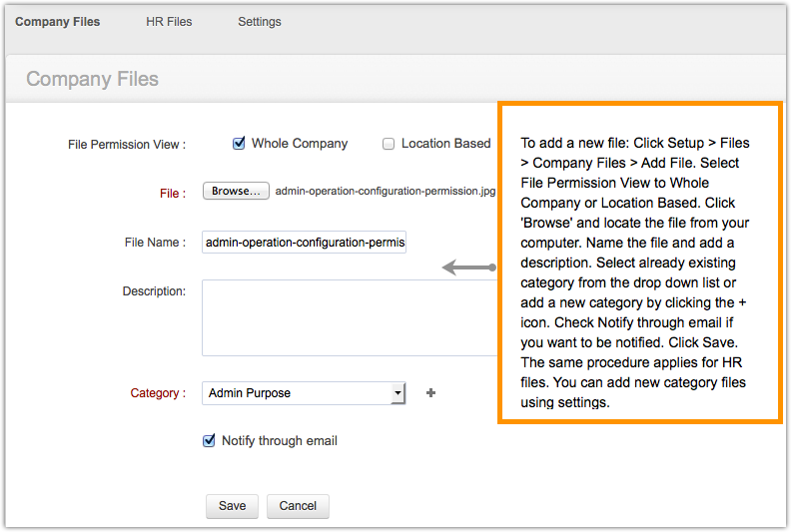Click the selected file name next to Browse
The height and width of the screenshot is (532, 791).
385,191
